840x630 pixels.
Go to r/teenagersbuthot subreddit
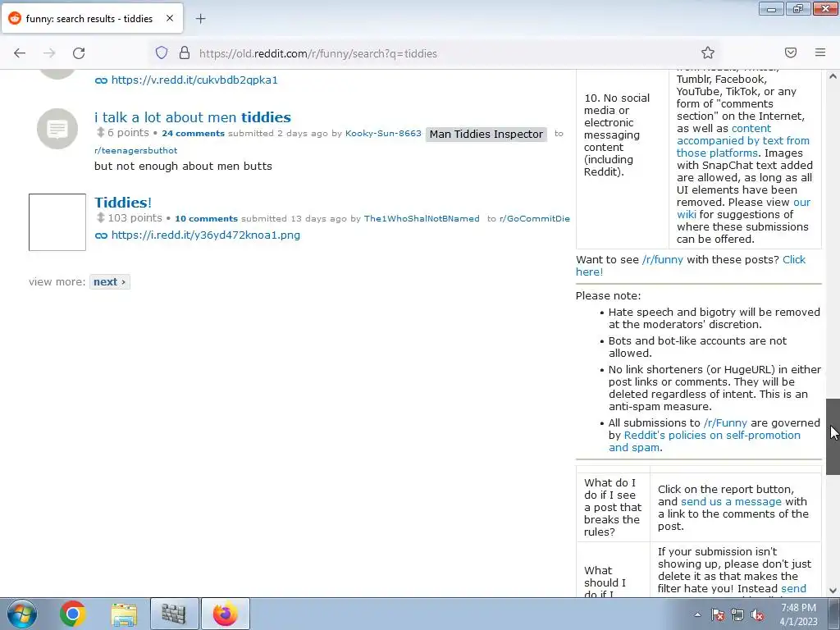(135, 151)
